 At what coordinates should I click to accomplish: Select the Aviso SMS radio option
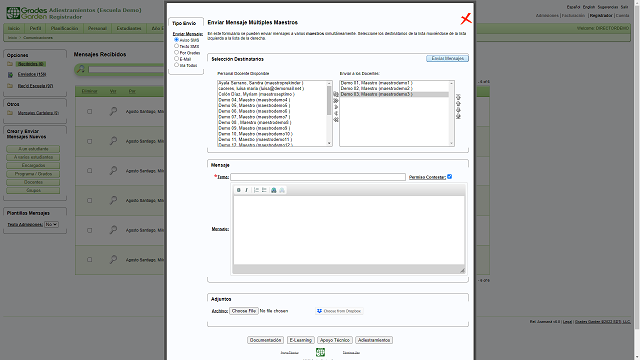[176, 40]
